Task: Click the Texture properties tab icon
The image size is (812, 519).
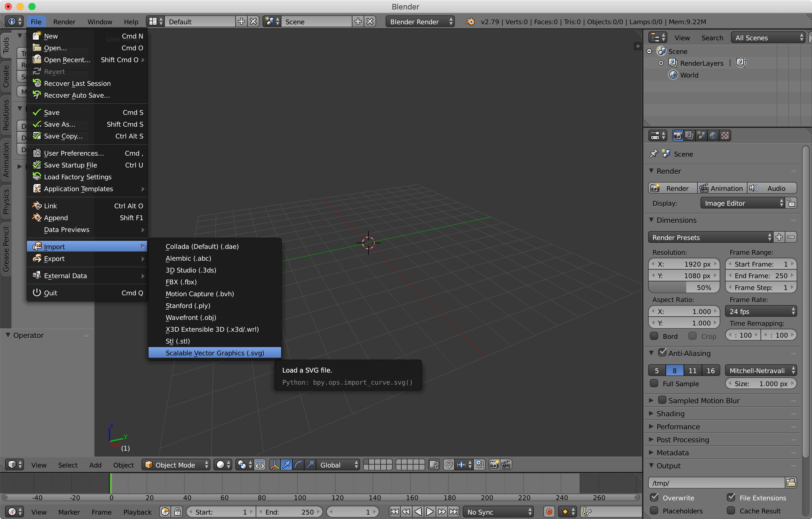Action: 725,136
